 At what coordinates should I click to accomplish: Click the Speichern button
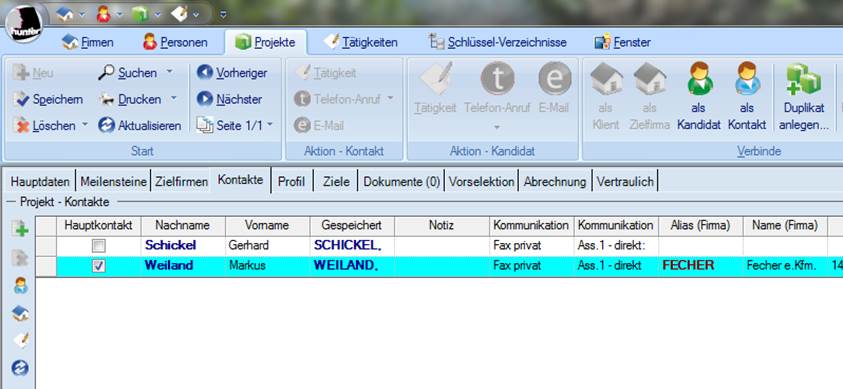(x=49, y=99)
